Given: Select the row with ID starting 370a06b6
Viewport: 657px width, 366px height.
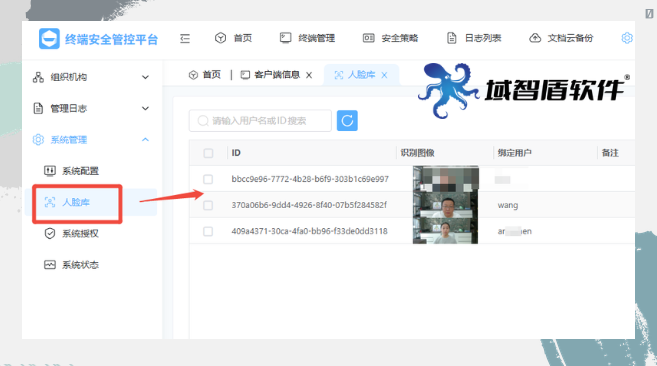Looking at the screenshot, I should (208, 205).
